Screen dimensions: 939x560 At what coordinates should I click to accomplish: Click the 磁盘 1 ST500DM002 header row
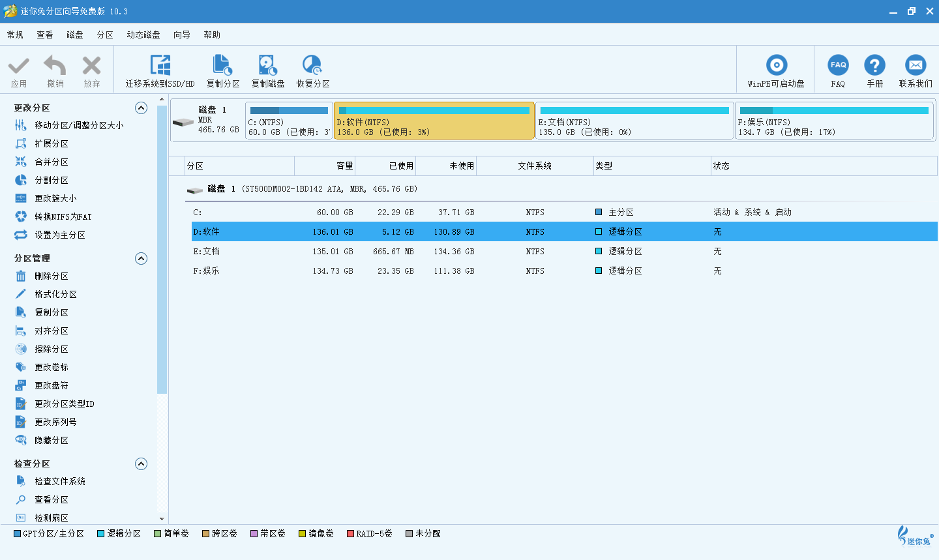(x=561, y=189)
